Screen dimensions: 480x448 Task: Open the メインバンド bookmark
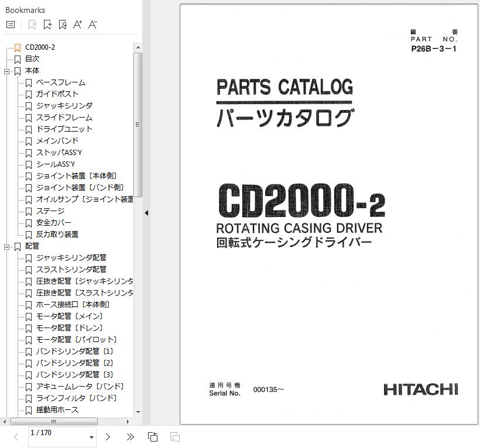tap(57, 141)
